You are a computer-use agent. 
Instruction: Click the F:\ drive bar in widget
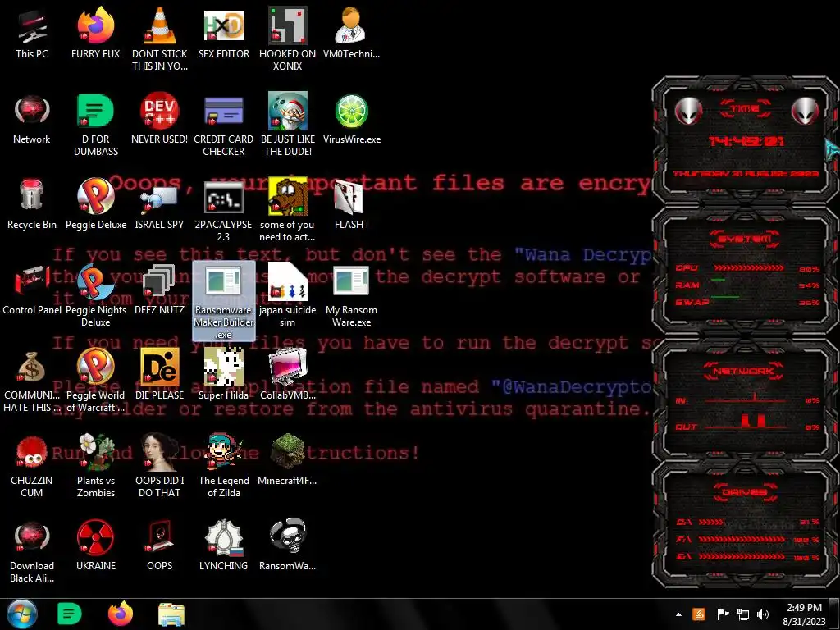(742, 539)
